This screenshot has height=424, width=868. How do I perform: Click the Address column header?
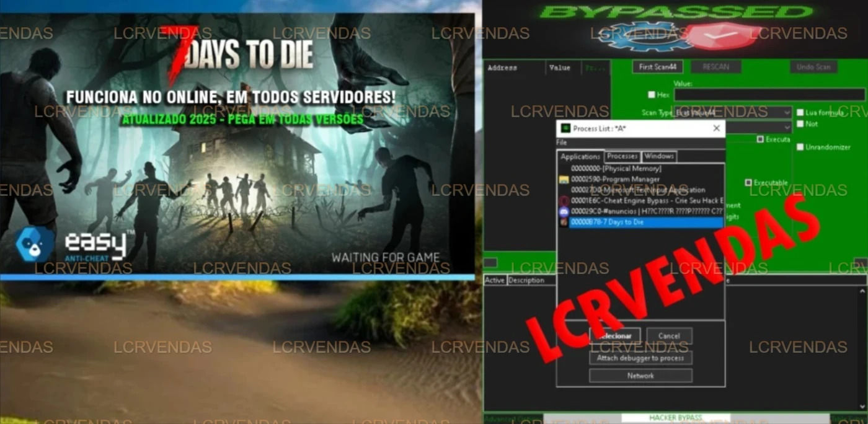click(x=515, y=68)
